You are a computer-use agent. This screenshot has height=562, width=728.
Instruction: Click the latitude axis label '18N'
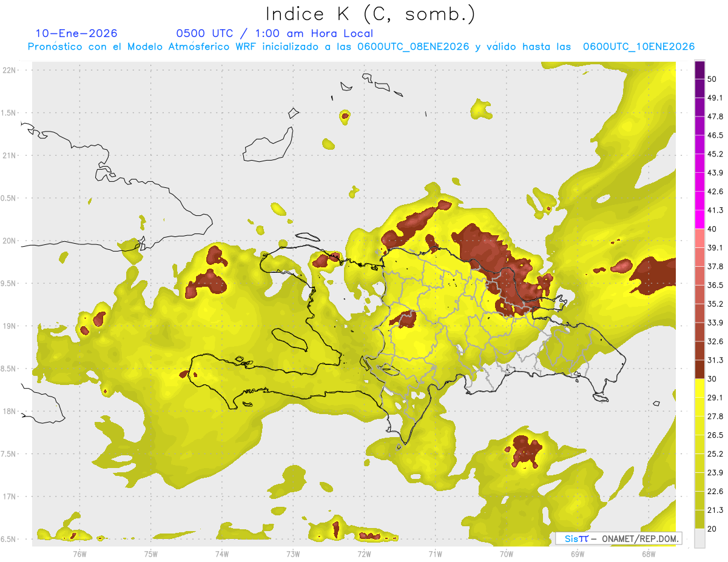click(10, 411)
